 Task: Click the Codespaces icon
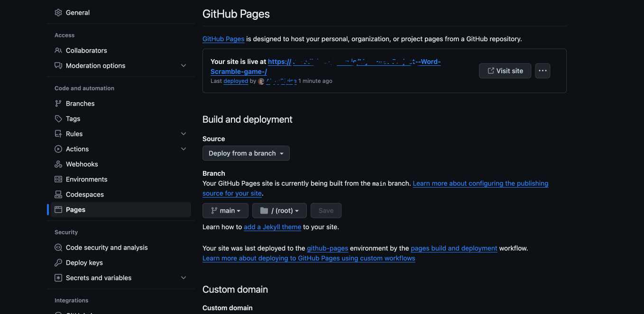click(58, 195)
